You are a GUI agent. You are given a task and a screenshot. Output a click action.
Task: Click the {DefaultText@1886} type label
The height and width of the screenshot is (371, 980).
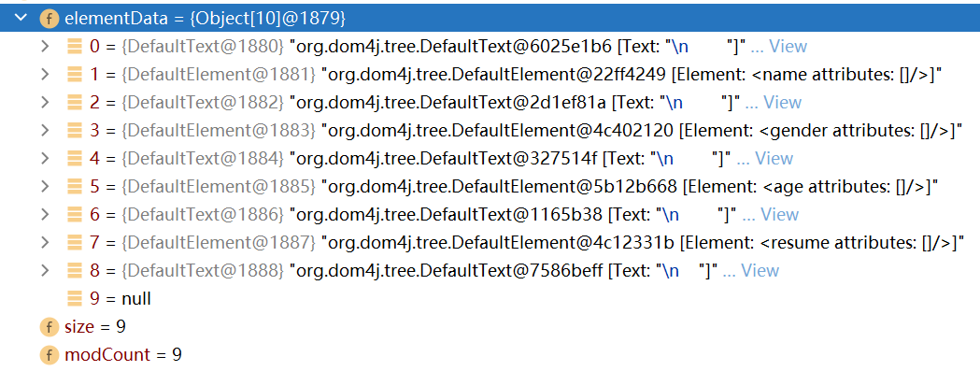203,215
